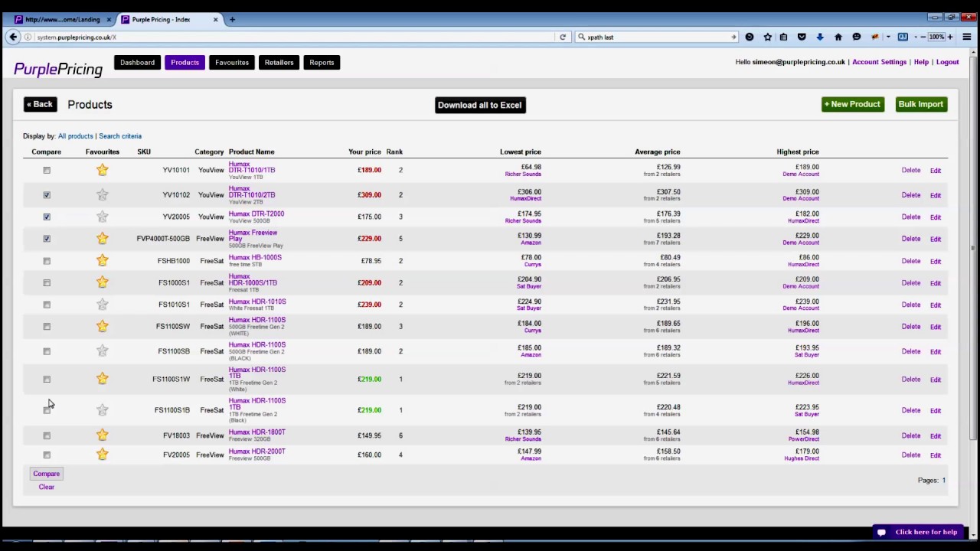Toggle favourite star for SKU YV20005
Screen dimensions: 980x551
coord(103,217)
